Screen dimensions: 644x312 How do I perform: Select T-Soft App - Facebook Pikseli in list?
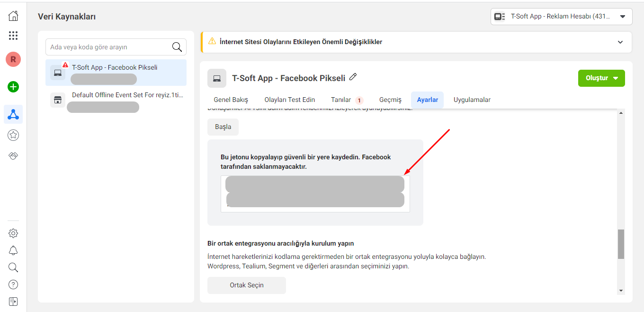coord(116,73)
